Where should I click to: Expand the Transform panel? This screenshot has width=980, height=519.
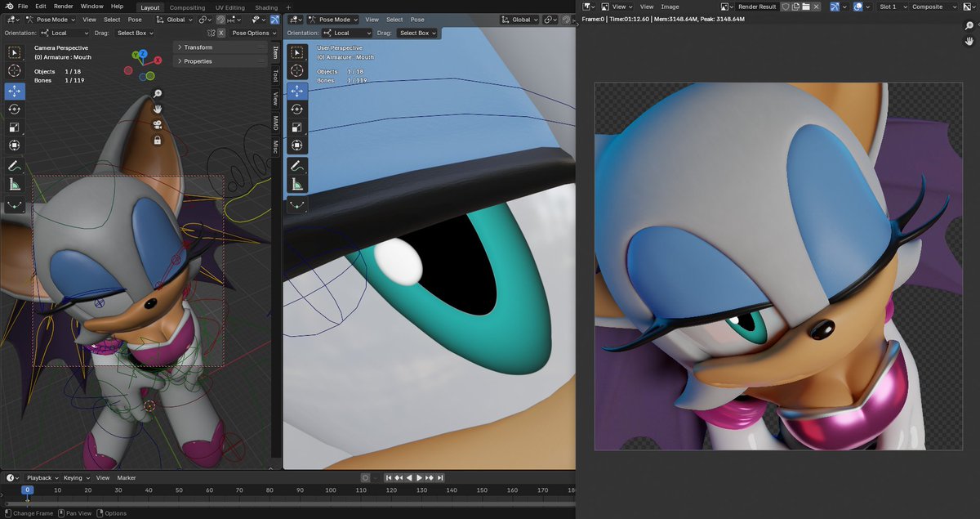(219, 47)
